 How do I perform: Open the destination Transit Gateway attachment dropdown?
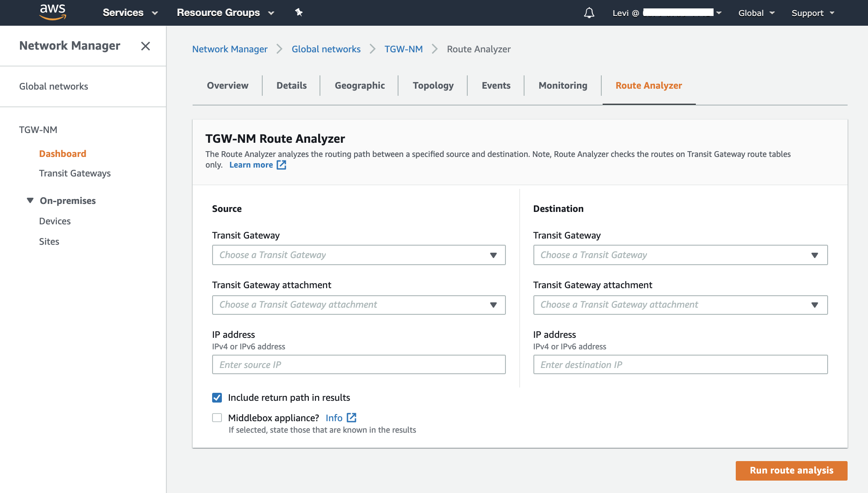point(680,305)
